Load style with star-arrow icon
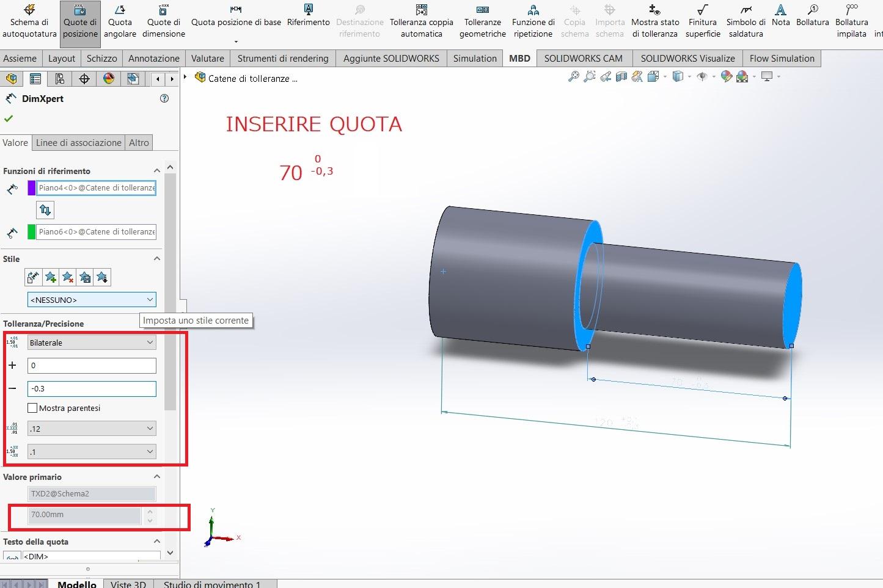883x588 pixels. [x=102, y=277]
